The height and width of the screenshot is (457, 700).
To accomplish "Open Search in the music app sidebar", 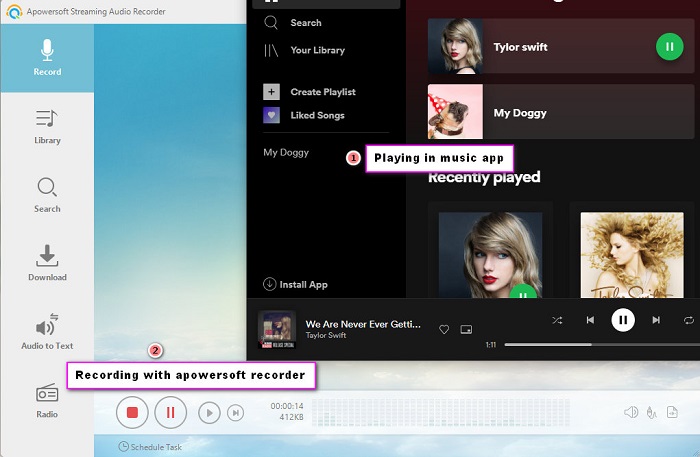I will click(293, 22).
